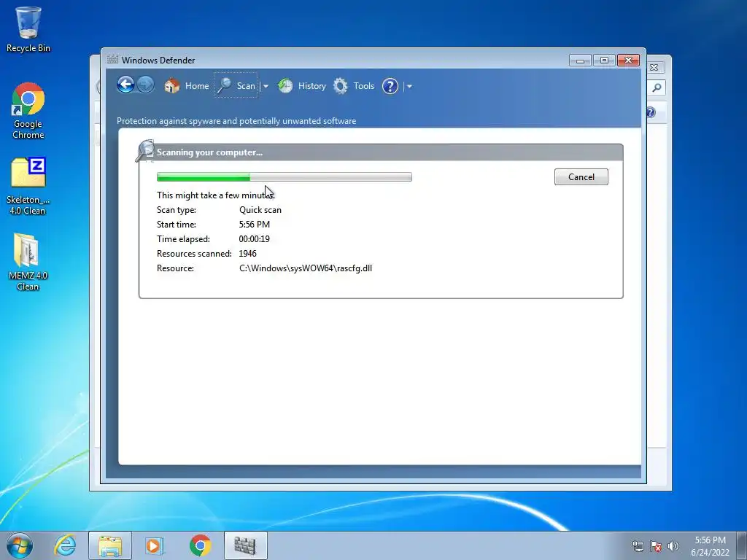Click the help icon in background window
Image resolution: width=747 pixels, height=560 pixels.
(651, 112)
